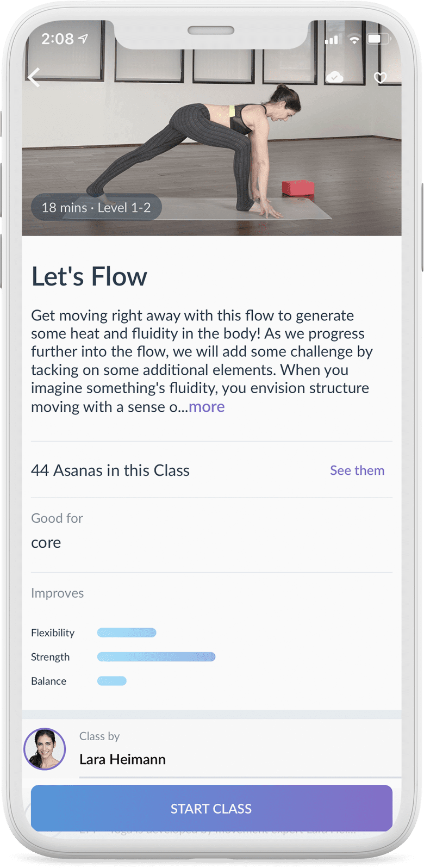Tap the cellular signal bars icon
The image size is (424, 868).
pyautogui.click(x=332, y=40)
